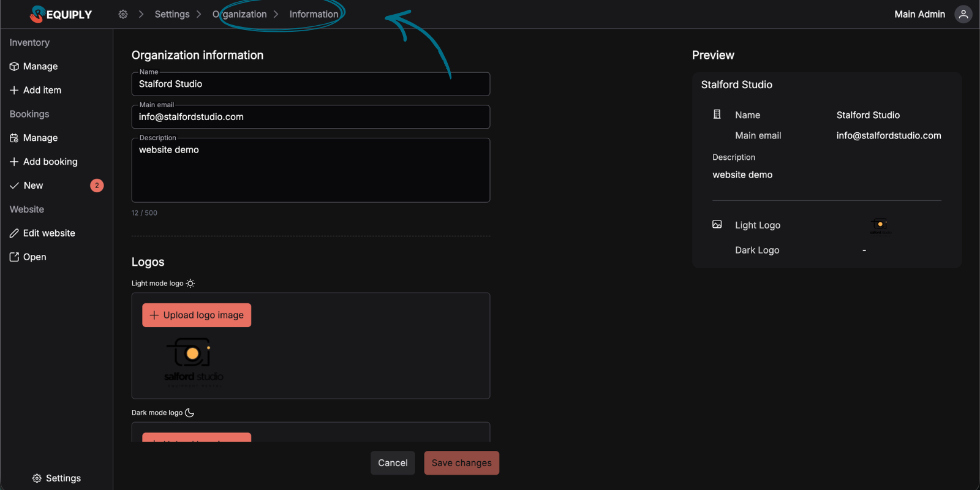Click the Equiply logo

point(61,14)
